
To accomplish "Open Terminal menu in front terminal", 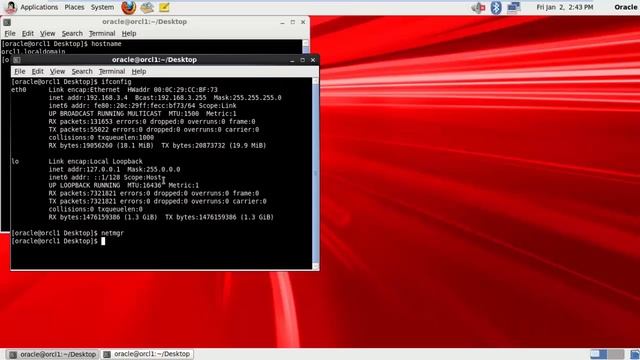I will click(112, 71).
